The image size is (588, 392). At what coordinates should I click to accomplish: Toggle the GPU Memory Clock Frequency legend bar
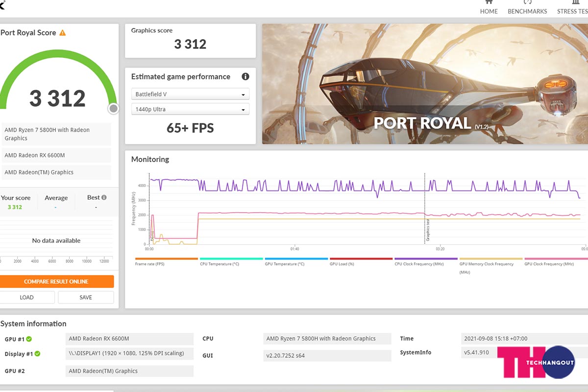(491, 258)
